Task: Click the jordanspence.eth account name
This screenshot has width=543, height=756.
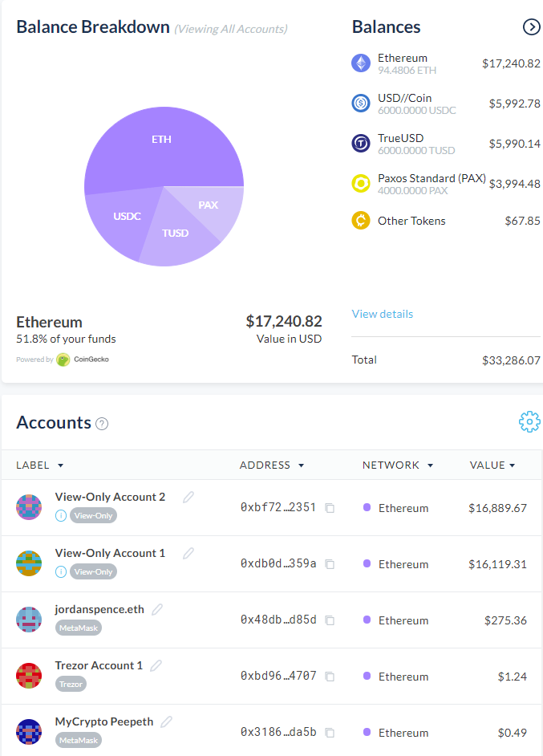Action: click(x=99, y=609)
